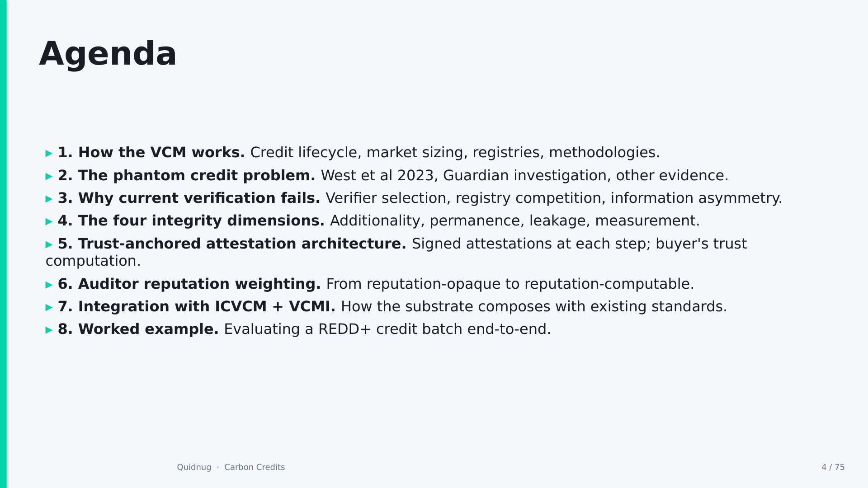The width and height of the screenshot is (868, 488).
Task: Click the triangle bullet before phantom credit problem
Action: pyautogui.click(x=49, y=177)
